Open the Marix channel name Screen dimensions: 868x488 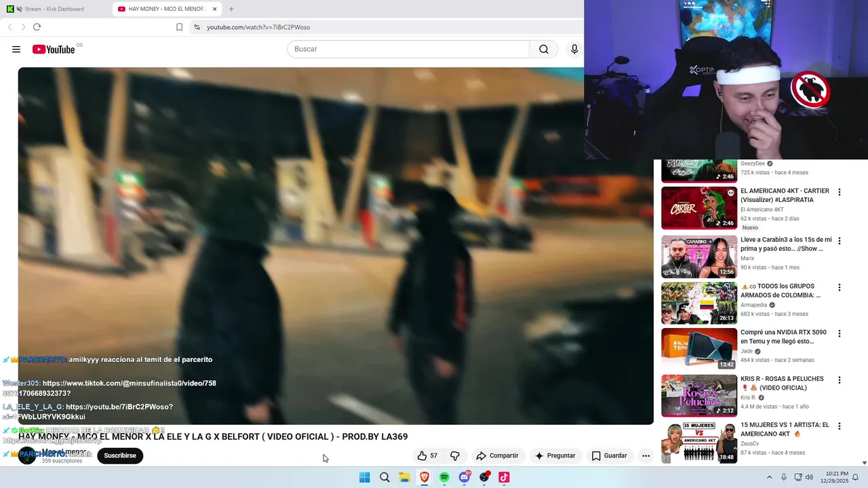tap(747, 258)
